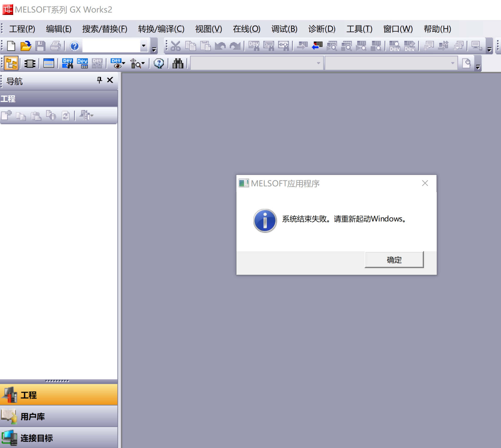Click the 确定 button in the dialog
The width and height of the screenshot is (501, 448).
[394, 260]
